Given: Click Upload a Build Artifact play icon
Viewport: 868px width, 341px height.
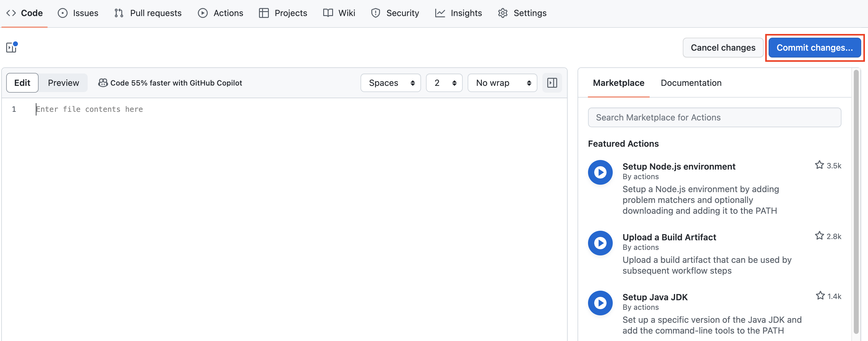Looking at the screenshot, I should point(600,243).
